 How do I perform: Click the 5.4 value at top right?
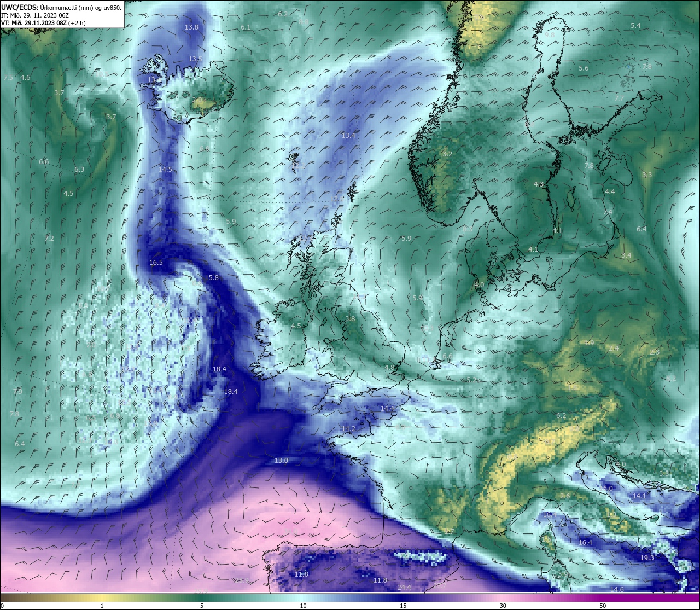(635, 26)
